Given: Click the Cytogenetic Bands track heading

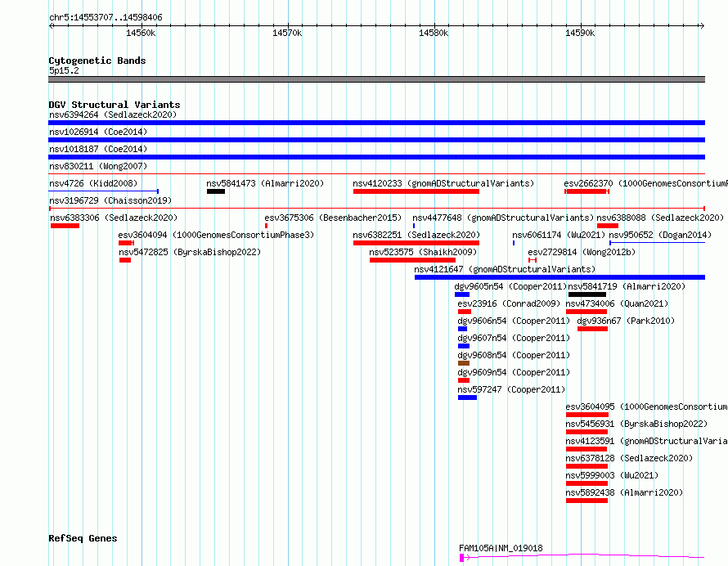Looking at the screenshot, I should click(x=97, y=61).
